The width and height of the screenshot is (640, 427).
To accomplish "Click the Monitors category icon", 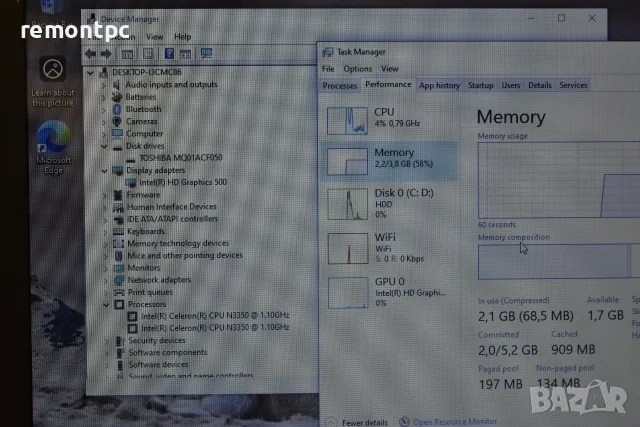I will (x=119, y=268).
